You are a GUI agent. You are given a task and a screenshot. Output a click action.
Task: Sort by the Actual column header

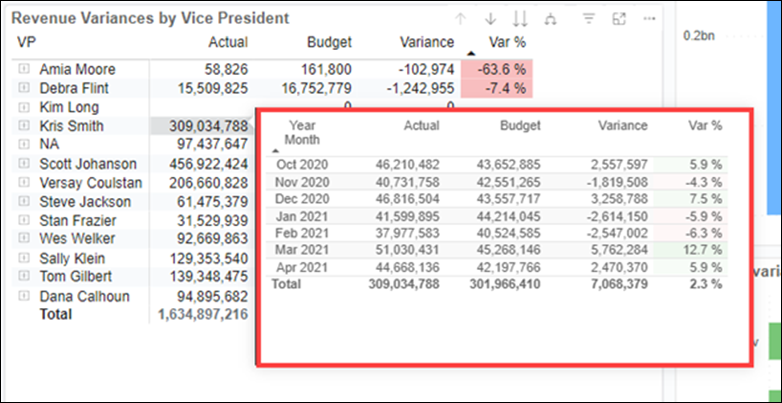tap(227, 43)
